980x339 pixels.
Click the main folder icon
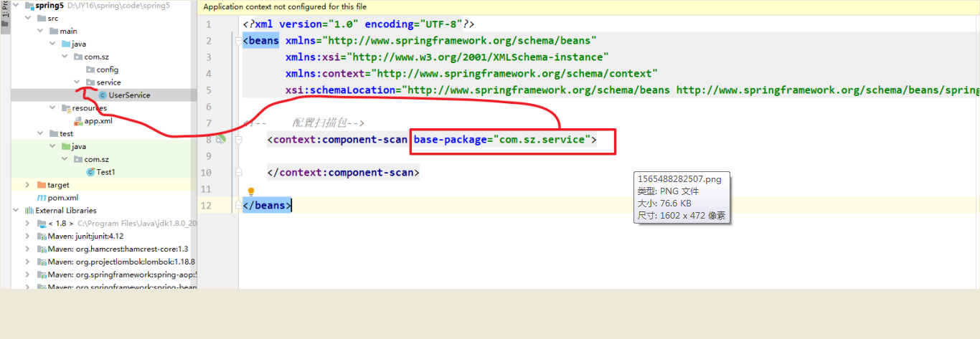coord(53,32)
